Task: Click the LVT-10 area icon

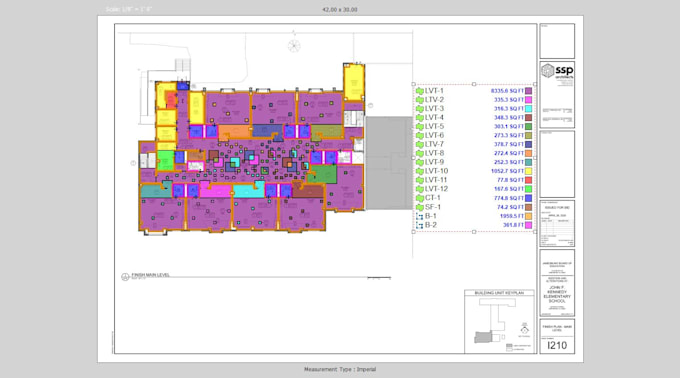Action: coord(419,171)
